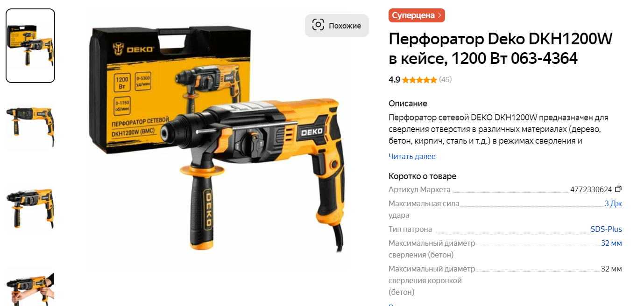The height and width of the screenshot is (306, 644).
Task: Click the Описание section heading
Action: coord(408,104)
